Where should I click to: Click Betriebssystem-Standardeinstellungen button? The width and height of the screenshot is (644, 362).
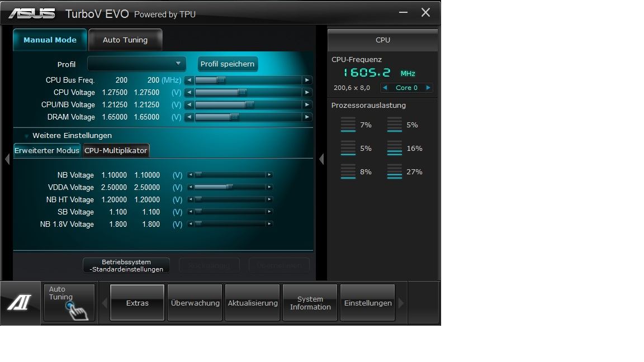(x=126, y=265)
